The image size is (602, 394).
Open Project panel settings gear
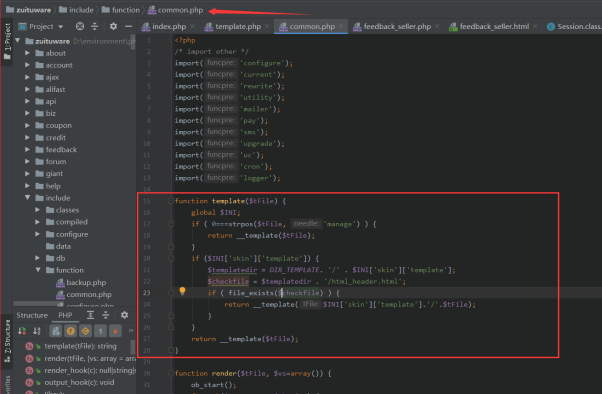(x=113, y=26)
